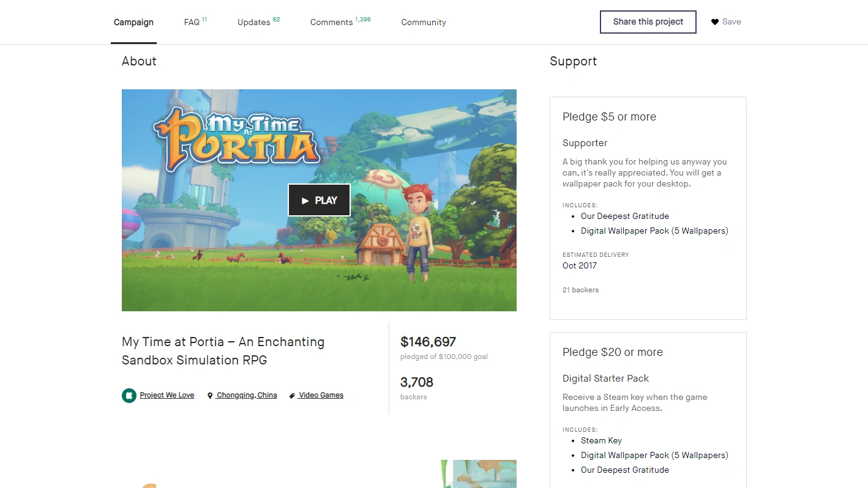Click the heart icon beside Save
The width and height of the screenshot is (868, 488).
point(714,22)
